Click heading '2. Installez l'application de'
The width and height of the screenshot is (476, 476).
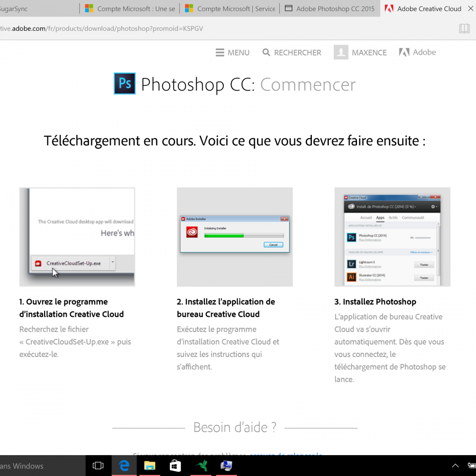click(226, 302)
